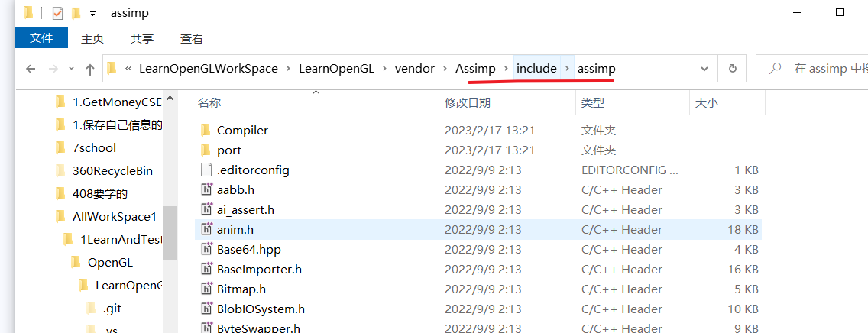The image size is (868, 333).
Task: Select AllWorkSpace1 folder in tree
Action: click(x=115, y=217)
